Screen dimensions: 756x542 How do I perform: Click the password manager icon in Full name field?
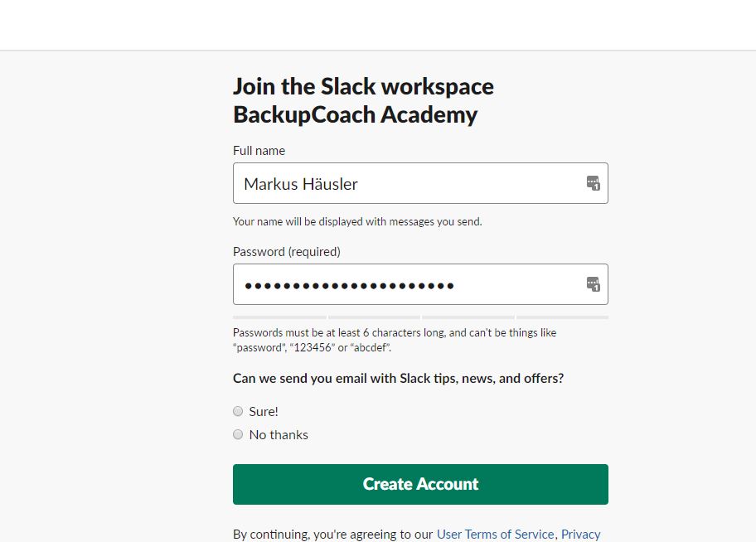coord(593,183)
